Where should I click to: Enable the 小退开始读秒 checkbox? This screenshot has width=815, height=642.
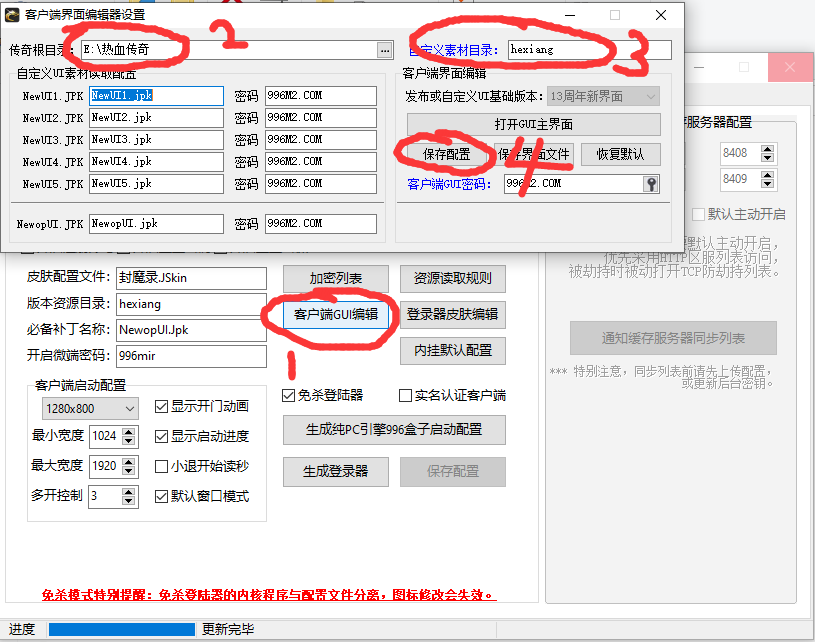pos(162,466)
